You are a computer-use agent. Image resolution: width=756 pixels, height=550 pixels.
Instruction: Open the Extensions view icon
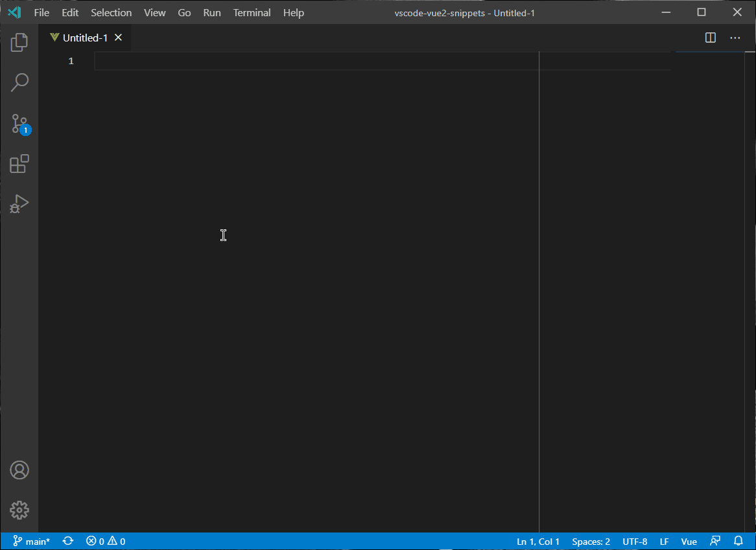19,164
